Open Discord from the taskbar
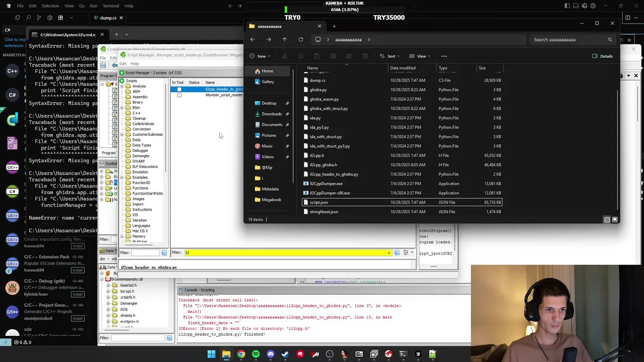 tap(271, 354)
